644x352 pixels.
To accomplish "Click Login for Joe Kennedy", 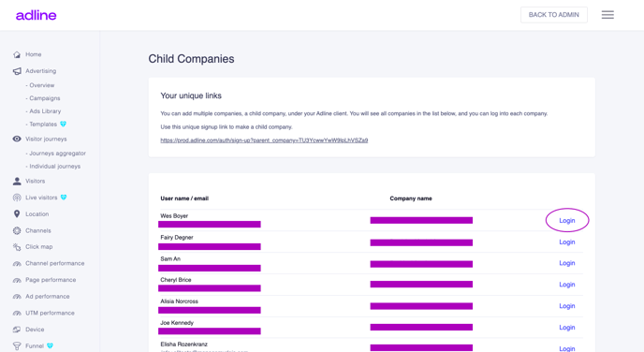I will (x=567, y=328).
